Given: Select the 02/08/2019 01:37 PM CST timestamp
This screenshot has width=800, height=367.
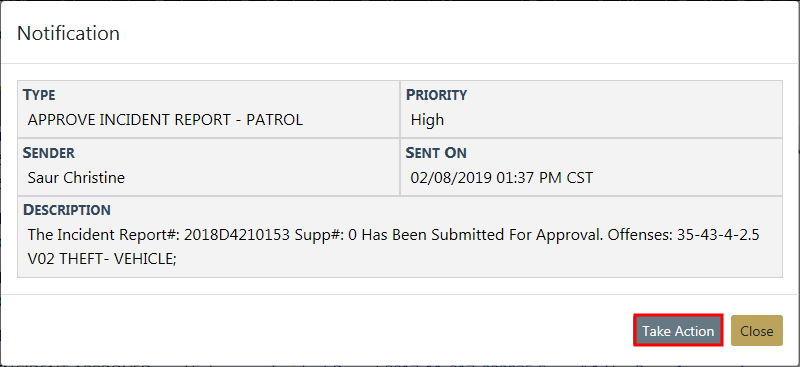Looking at the screenshot, I should point(502,178).
